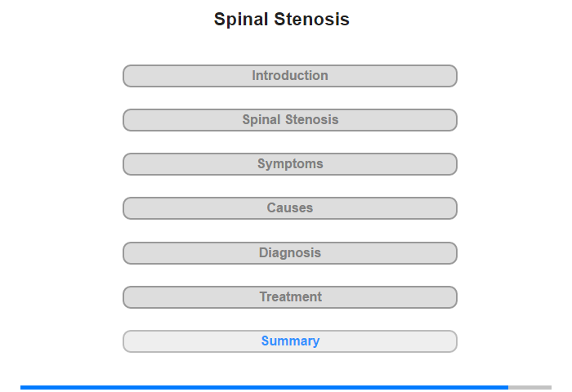
Task: Select the second button labeled Spinal Stenosis
Action: 290,120
